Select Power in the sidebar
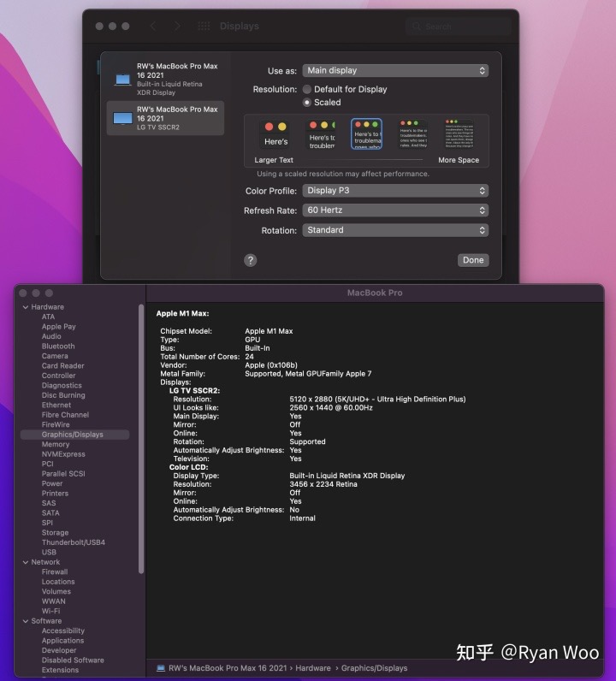This screenshot has width=616, height=681. 52,483
